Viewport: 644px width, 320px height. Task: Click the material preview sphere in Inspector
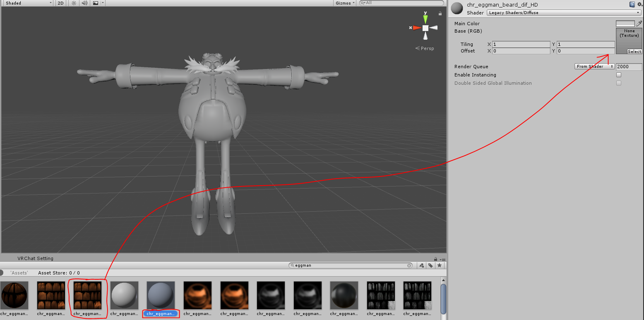[x=457, y=8]
